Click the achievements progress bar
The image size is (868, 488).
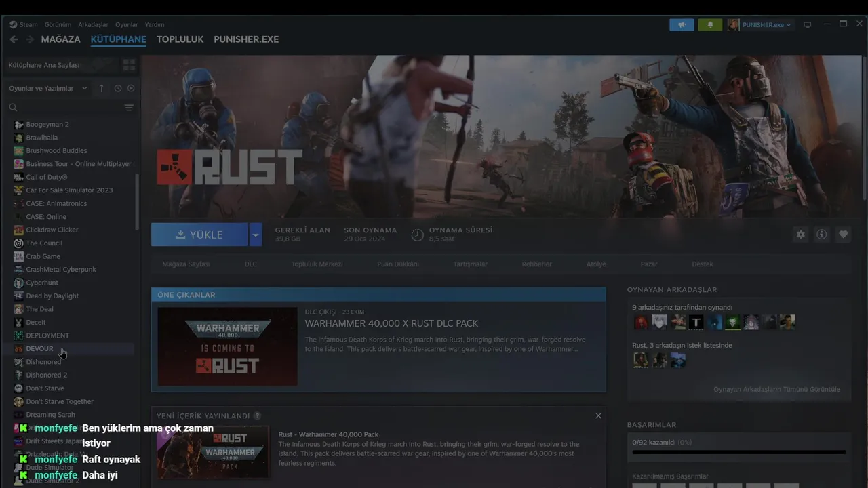tap(738, 452)
